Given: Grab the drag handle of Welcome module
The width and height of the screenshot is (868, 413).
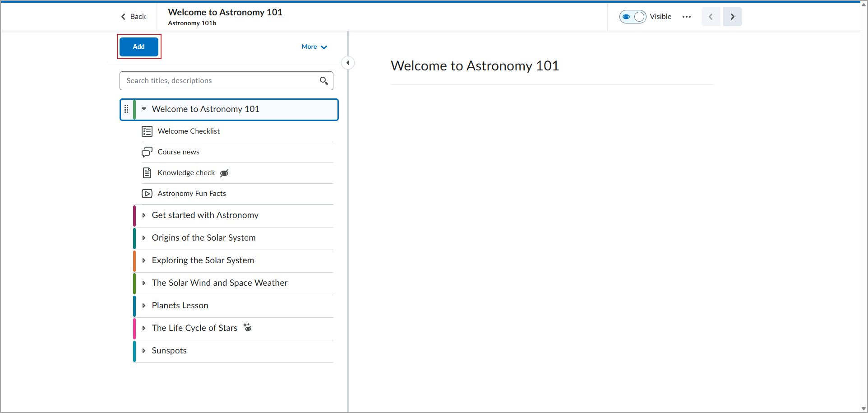Looking at the screenshot, I should [126, 109].
